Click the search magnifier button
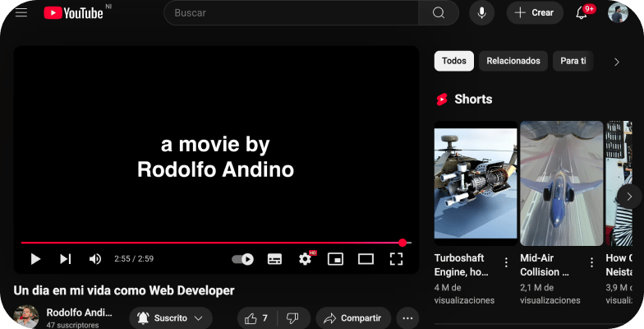Screen dimensions: 644x329 coord(439,12)
